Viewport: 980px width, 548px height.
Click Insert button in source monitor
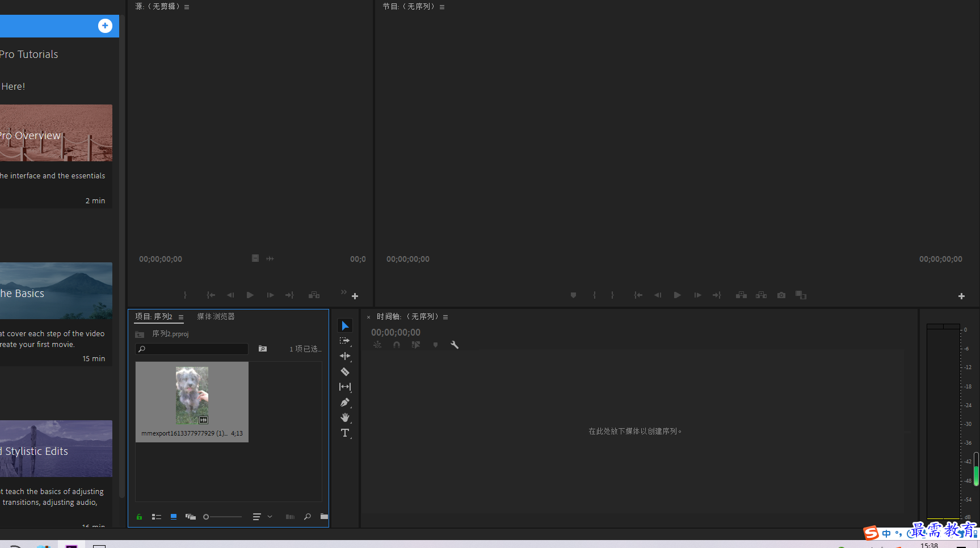click(x=314, y=295)
